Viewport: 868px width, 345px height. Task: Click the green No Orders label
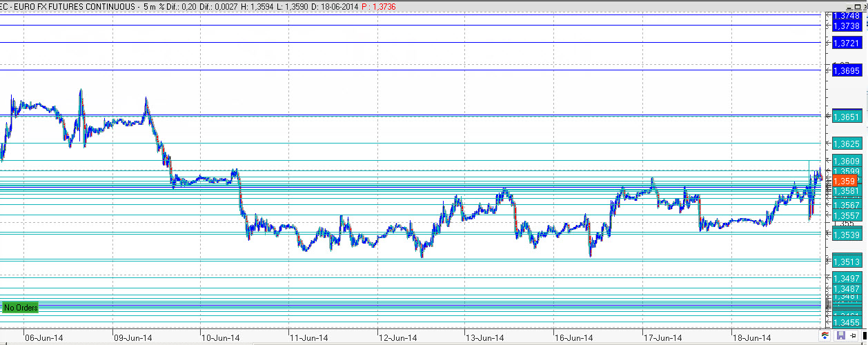[21, 308]
